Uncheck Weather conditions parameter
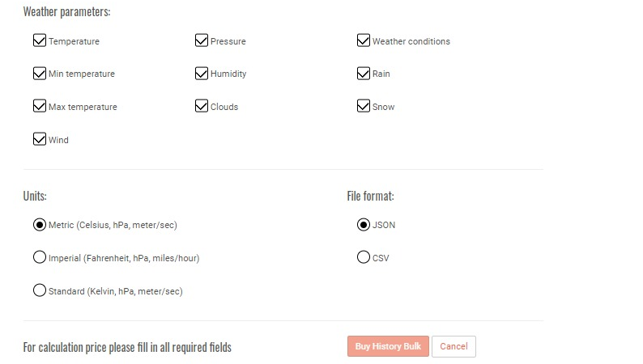 click(364, 40)
